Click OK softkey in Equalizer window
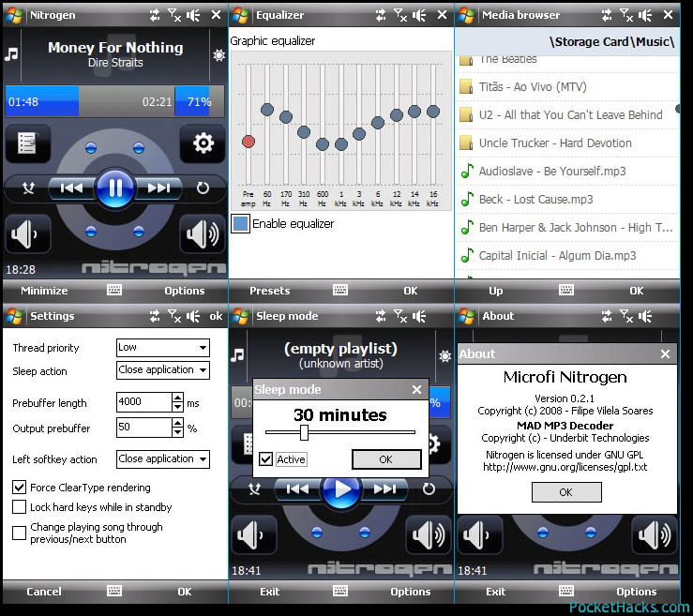This screenshot has width=693, height=616. point(411,291)
